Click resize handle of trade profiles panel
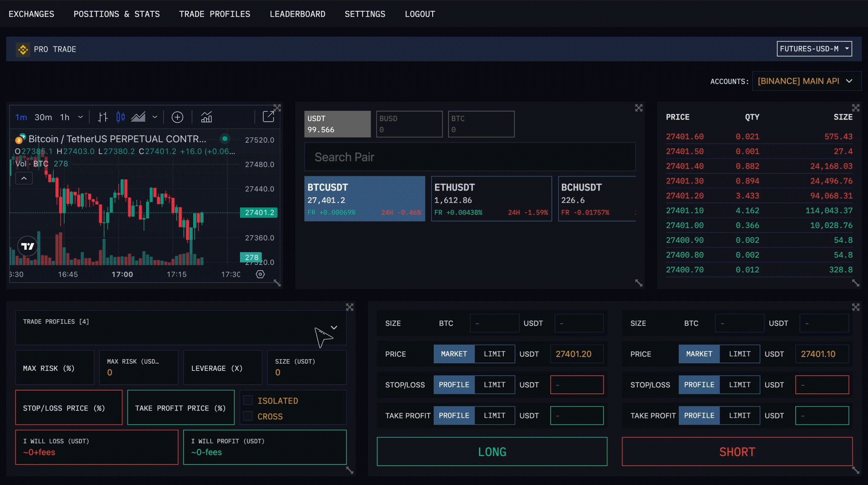This screenshot has width=868, height=485. 349,470
